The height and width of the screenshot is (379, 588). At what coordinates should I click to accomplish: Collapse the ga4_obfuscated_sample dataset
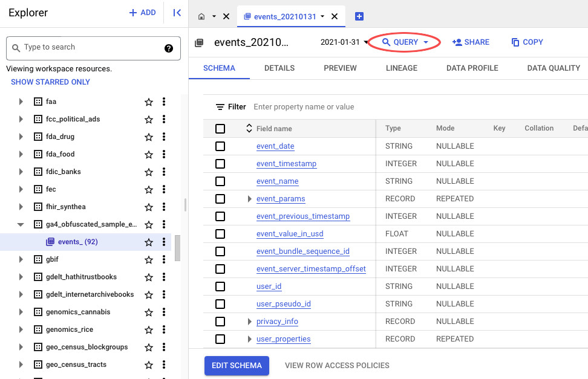click(x=21, y=224)
